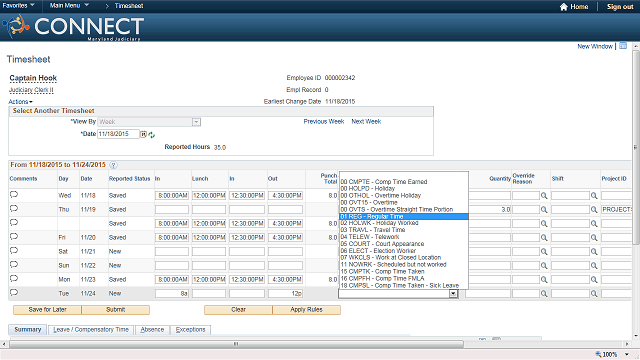Click the calendar picker icon beside Date

point(144,134)
